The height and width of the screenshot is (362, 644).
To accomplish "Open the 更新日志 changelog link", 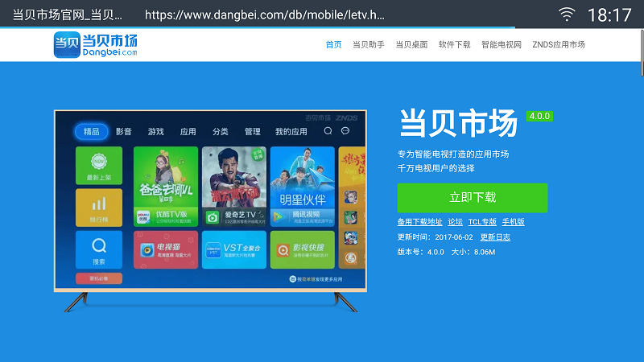I will pos(495,237).
